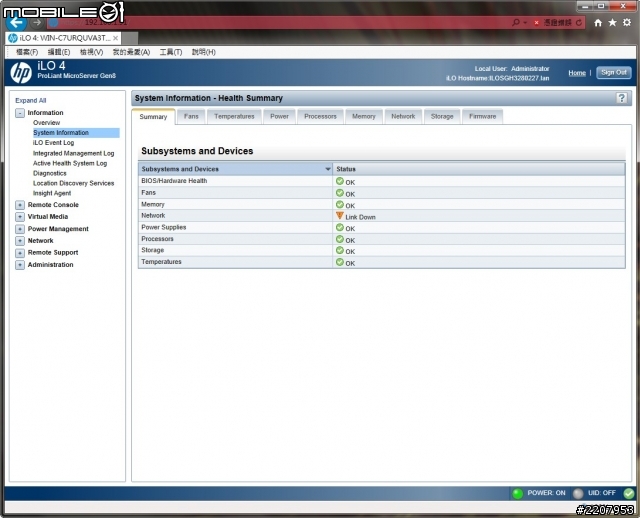Click the green health check icon in footer
Viewport: 640px width, 518px height.
point(629,493)
